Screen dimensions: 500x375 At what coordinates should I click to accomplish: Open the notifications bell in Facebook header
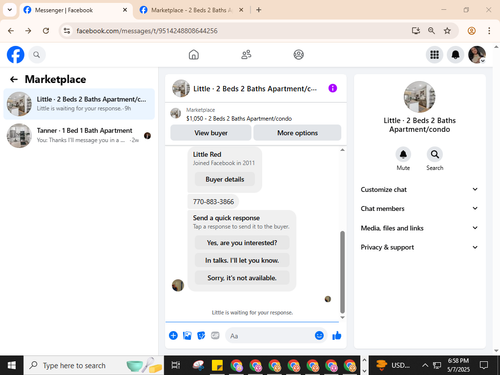pyautogui.click(x=455, y=55)
